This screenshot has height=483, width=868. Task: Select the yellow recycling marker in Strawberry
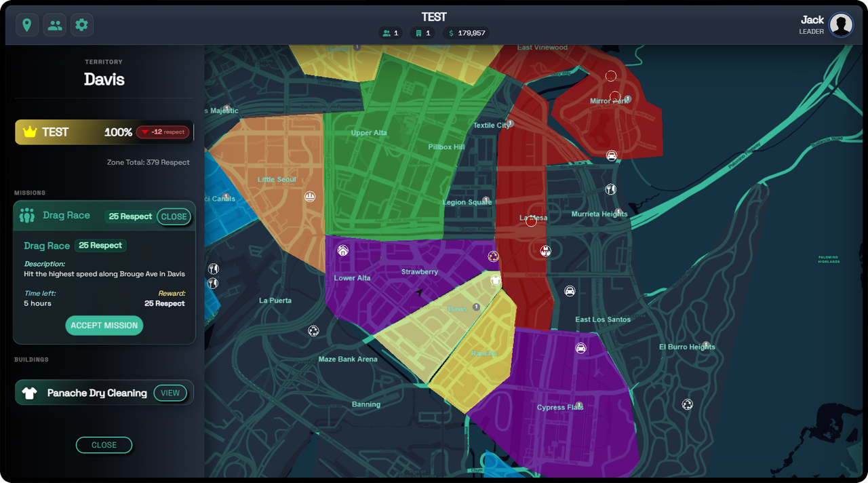(494, 256)
